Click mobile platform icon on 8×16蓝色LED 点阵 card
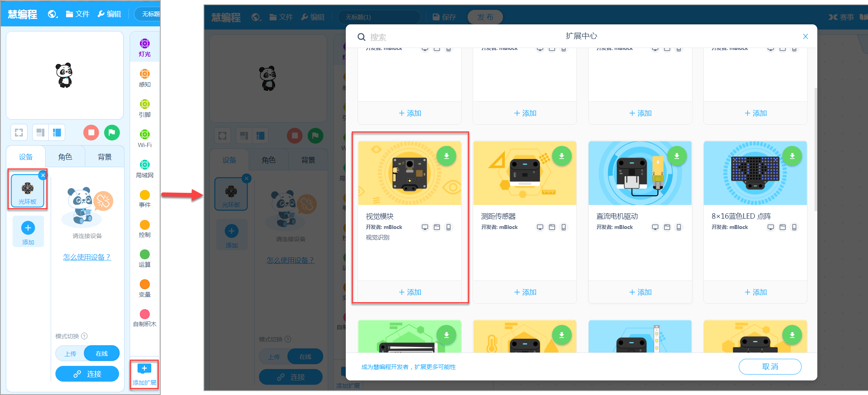 point(794,227)
